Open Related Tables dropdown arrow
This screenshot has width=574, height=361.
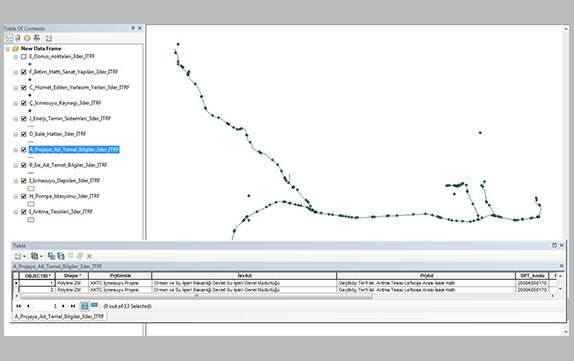click(x=41, y=256)
